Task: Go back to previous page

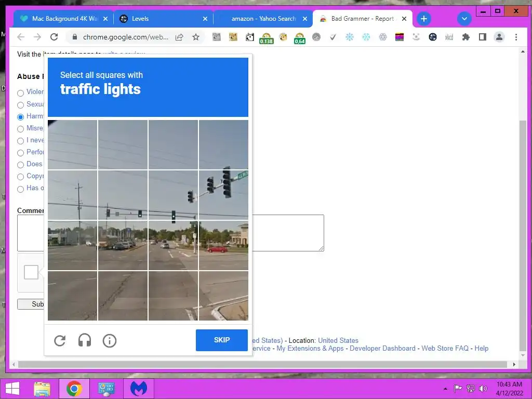Action: [21, 37]
